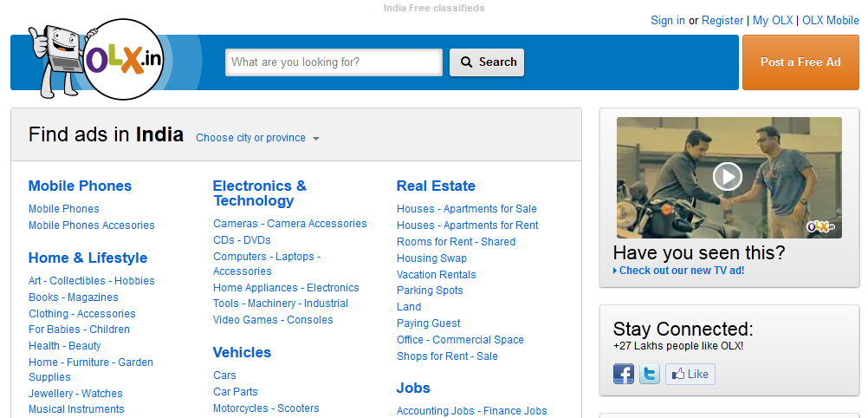Image resolution: width=868 pixels, height=418 pixels.
Task: Open Home - Furniture - Garden Supplies
Action: (x=91, y=369)
